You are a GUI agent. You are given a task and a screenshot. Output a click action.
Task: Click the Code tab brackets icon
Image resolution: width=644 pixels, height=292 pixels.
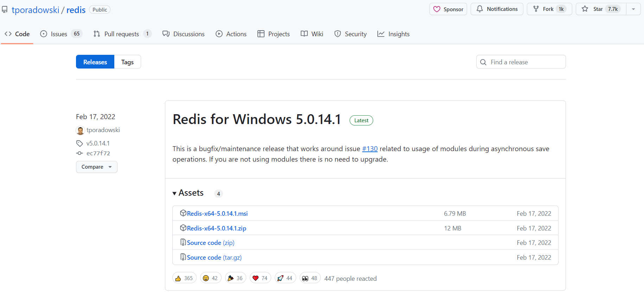tap(8, 34)
